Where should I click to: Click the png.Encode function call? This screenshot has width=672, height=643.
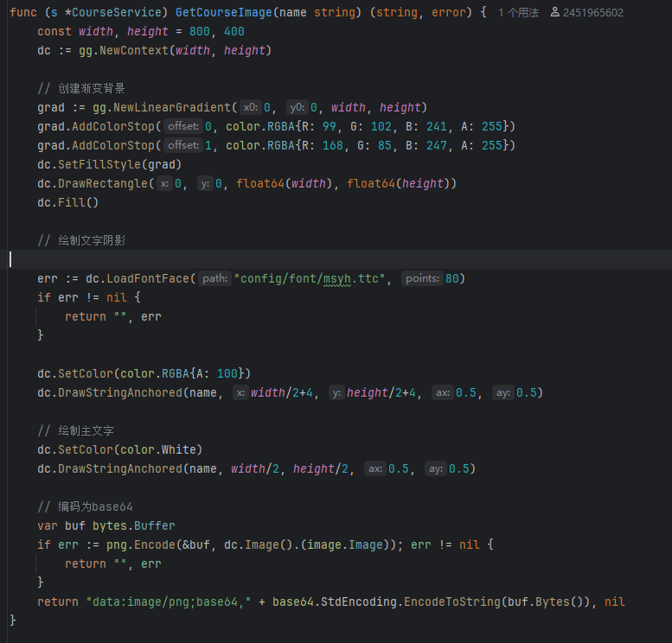(x=141, y=544)
